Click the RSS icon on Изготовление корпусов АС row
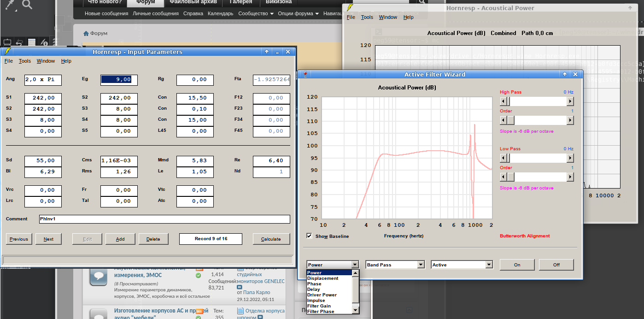 click(x=199, y=312)
